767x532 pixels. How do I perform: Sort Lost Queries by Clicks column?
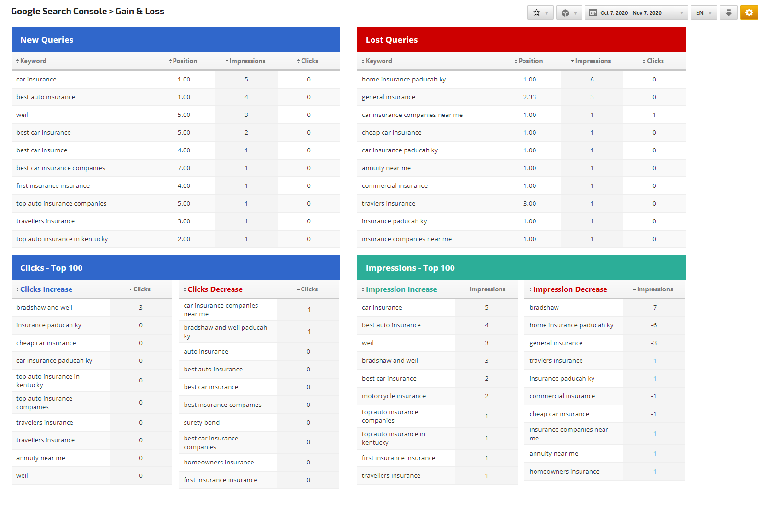655,61
